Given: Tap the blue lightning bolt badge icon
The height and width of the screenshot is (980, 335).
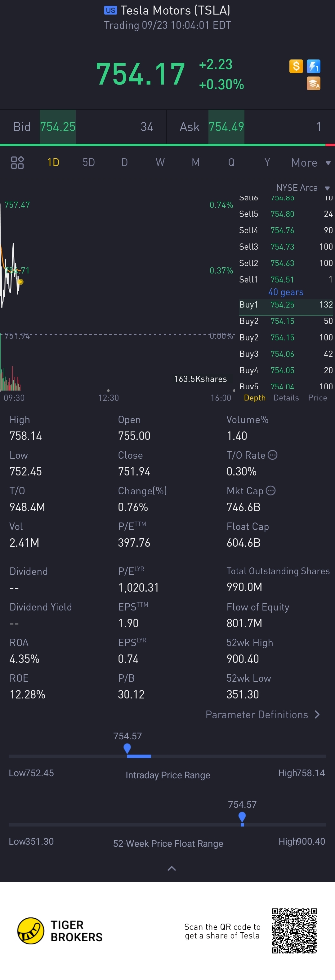Looking at the screenshot, I should click(313, 66).
